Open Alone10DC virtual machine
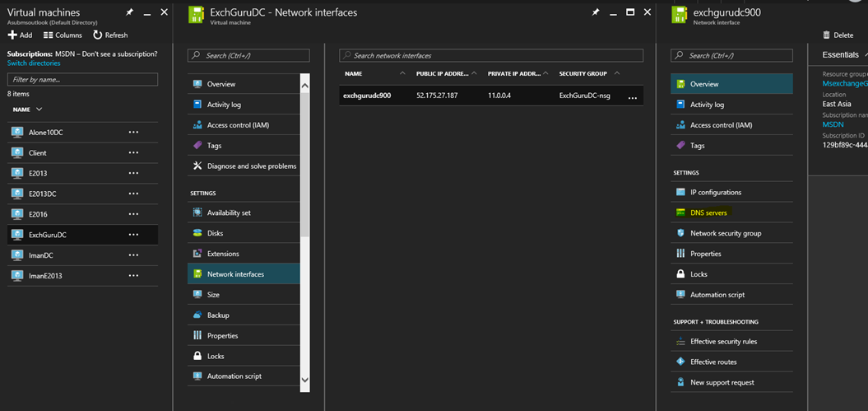 point(82,133)
